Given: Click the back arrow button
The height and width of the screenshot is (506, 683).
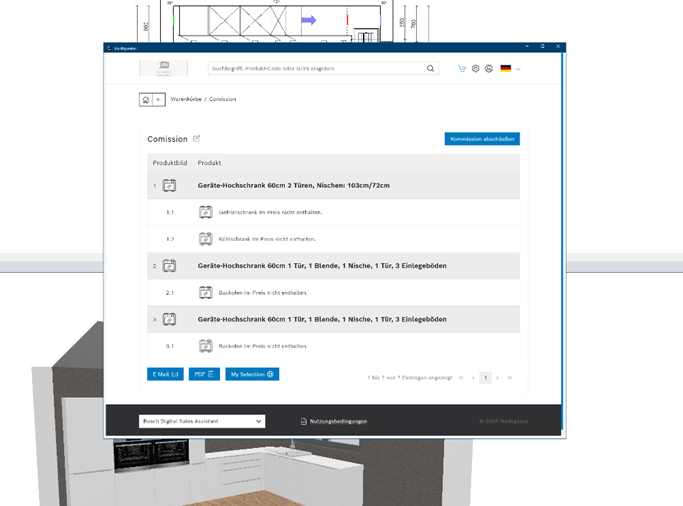Looking at the screenshot, I should (158, 100).
